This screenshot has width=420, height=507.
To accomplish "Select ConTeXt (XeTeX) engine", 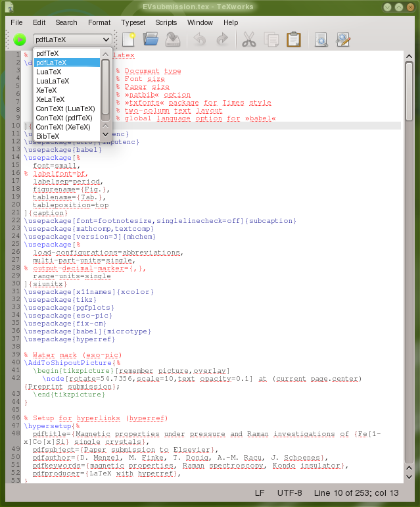I will [x=67, y=127].
